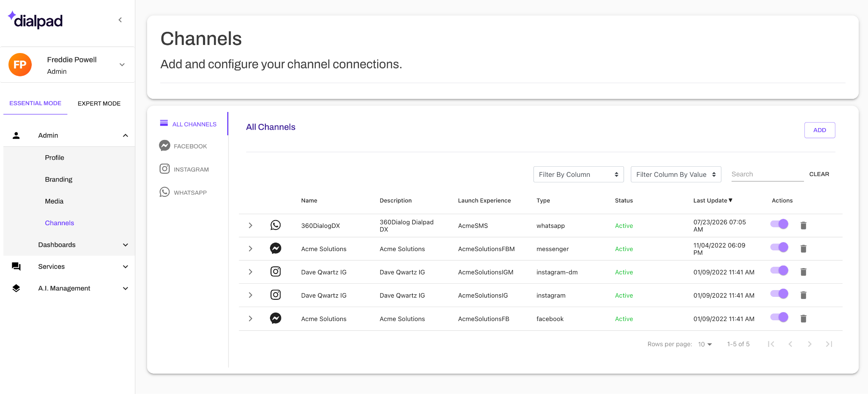Open the Filter Column By Value dropdown
This screenshot has width=868, height=394.
(x=676, y=174)
